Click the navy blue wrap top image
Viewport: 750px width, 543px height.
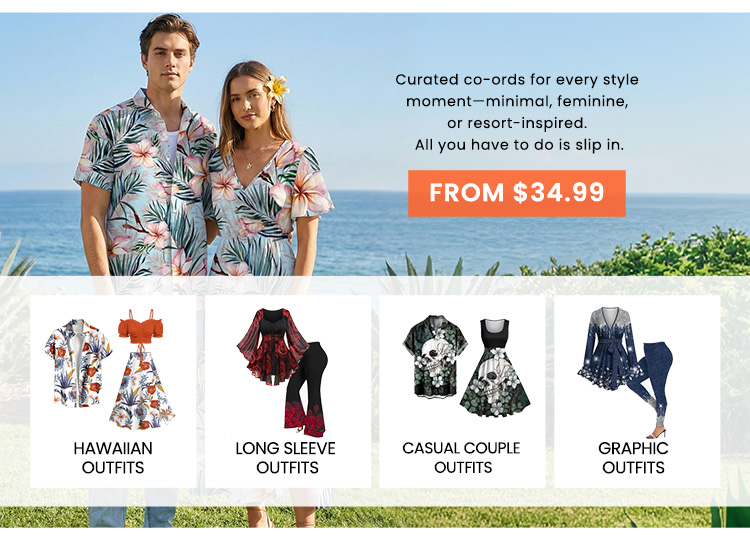click(x=608, y=348)
